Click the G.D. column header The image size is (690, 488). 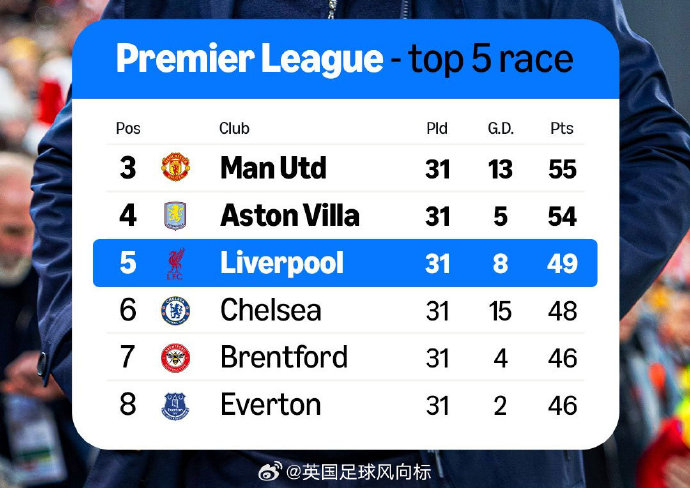click(500, 128)
